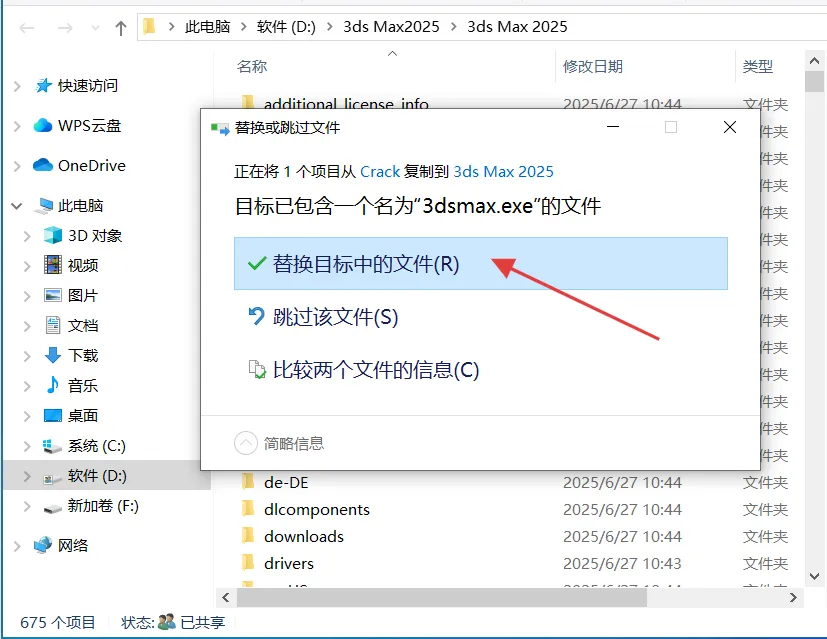The width and height of the screenshot is (827, 639).
Task: Click the horizontal scrollbar thumb
Action: click(x=442, y=597)
